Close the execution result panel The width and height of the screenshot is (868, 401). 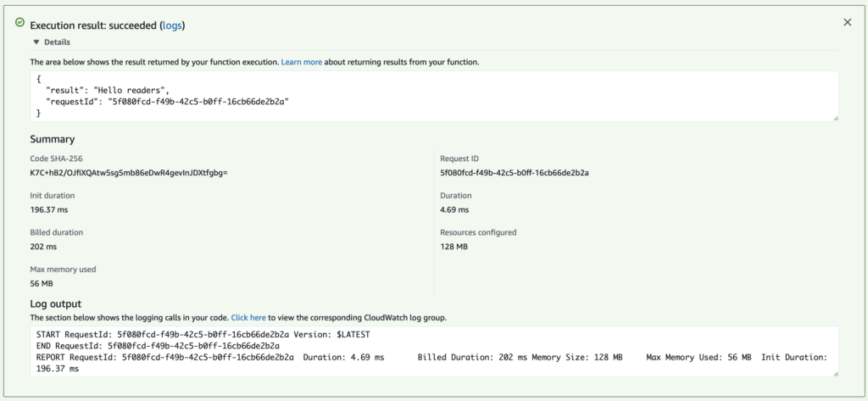tap(847, 22)
